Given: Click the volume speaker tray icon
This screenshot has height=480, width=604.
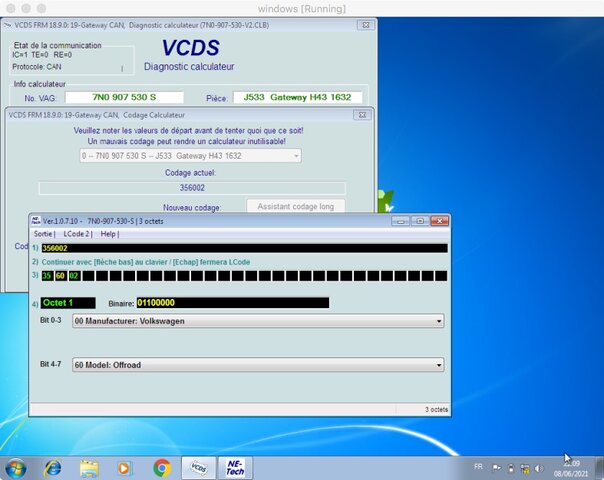Looking at the screenshot, I should tap(539, 468).
